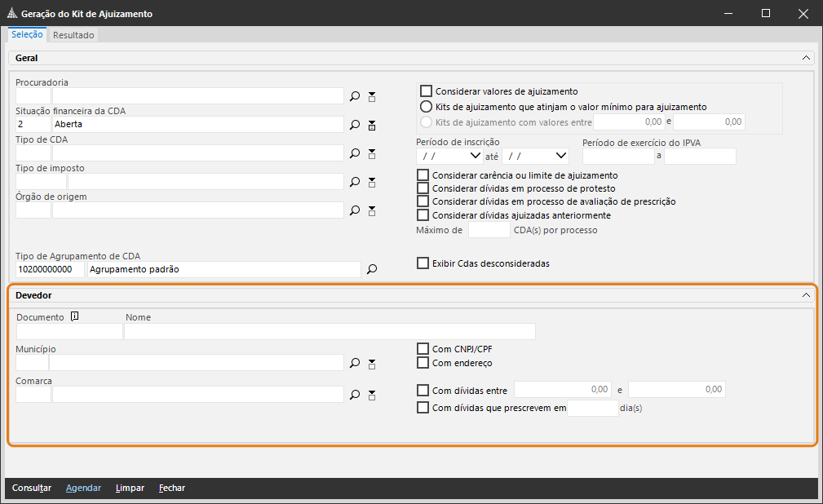Viewport: 823px width, 504px height.
Task: Click the search magnifier next to Procuradoria
Action: [355, 96]
